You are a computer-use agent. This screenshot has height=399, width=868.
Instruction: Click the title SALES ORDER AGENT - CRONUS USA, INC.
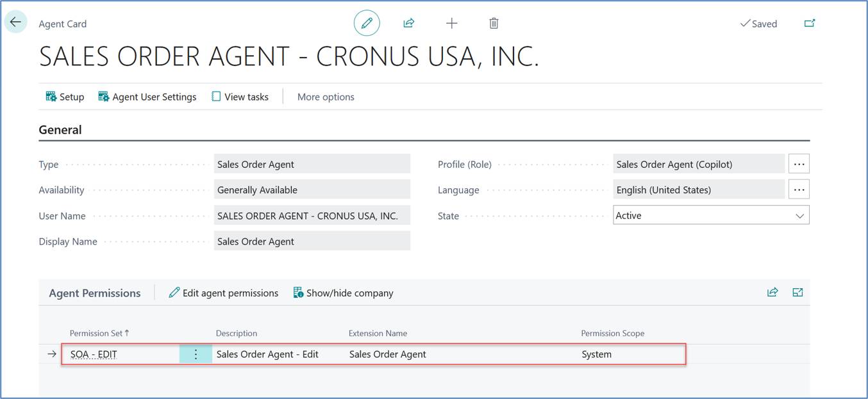[x=289, y=57]
